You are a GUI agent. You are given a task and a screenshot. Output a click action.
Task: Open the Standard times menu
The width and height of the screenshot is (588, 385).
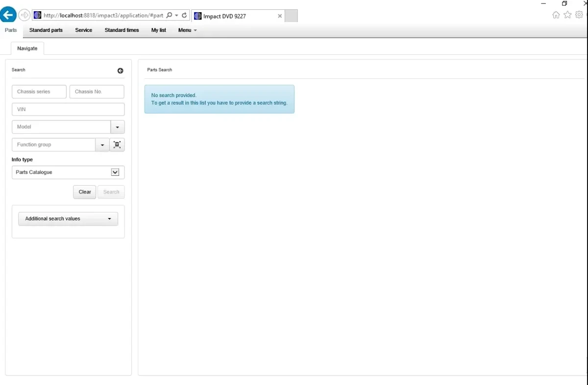pos(122,30)
